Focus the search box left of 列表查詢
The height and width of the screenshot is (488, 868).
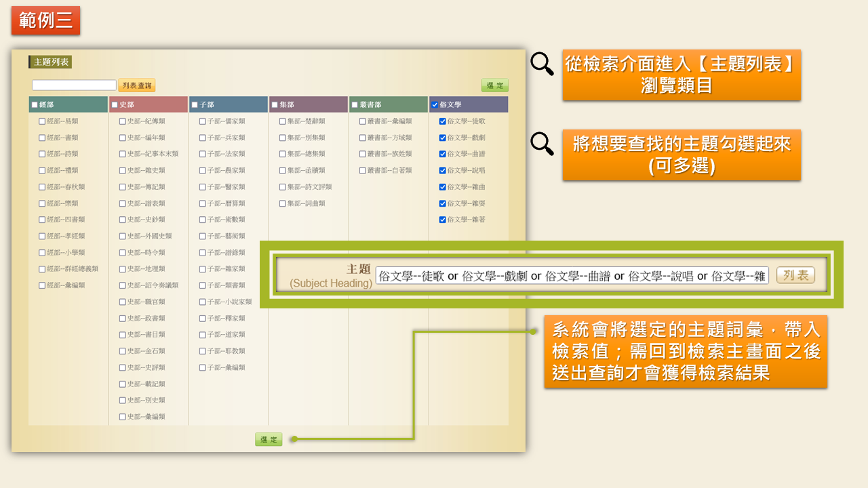click(x=74, y=85)
